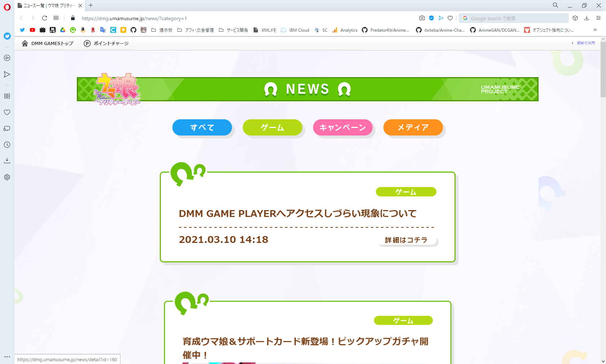Open the IBM Cloud bookmark
The height and width of the screenshot is (364, 606).
[295, 30]
